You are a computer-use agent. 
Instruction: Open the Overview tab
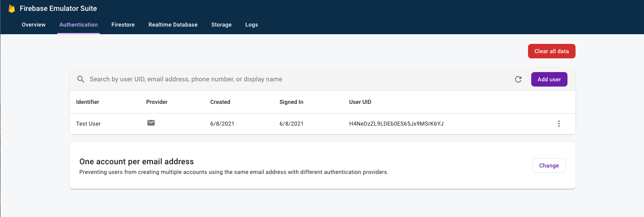[33, 25]
